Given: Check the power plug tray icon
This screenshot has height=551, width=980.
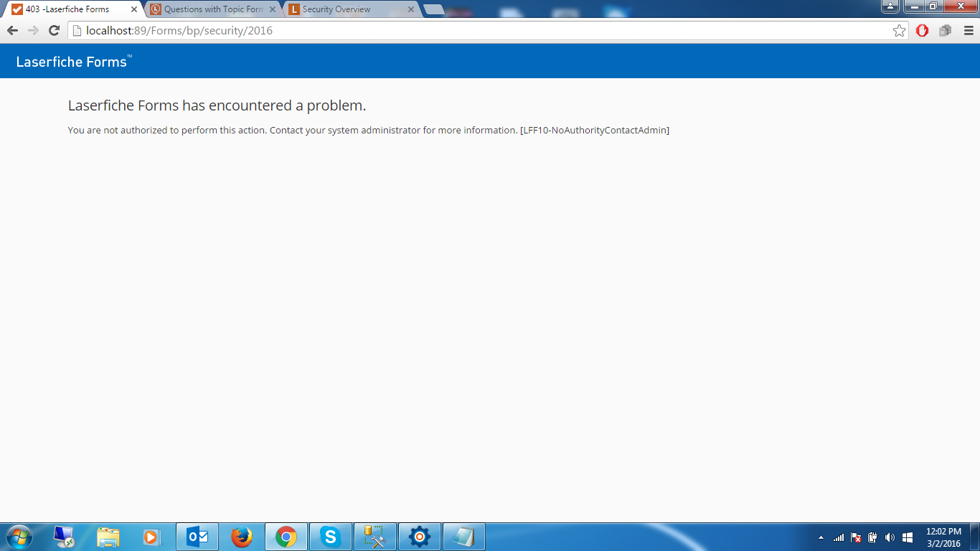Looking at the screenshot, I should pyautogui.click(x=873, y=537).
